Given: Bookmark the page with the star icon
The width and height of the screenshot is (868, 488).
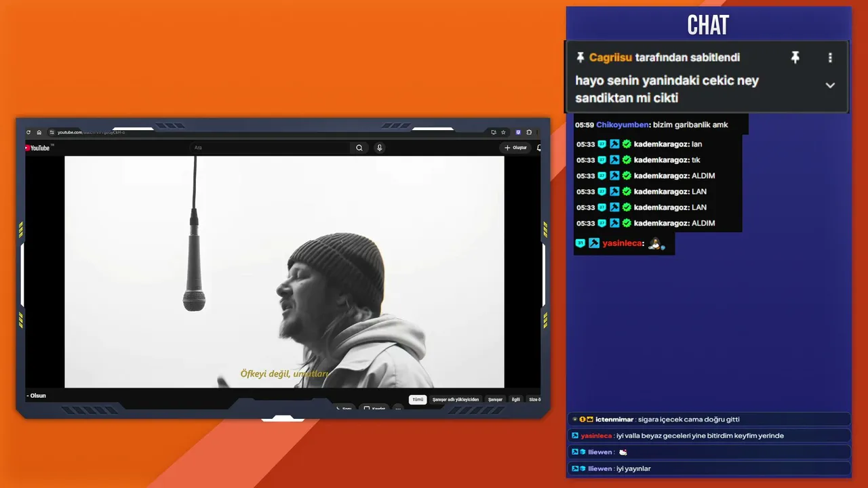Looking at the screenshot, I should 503,132.
